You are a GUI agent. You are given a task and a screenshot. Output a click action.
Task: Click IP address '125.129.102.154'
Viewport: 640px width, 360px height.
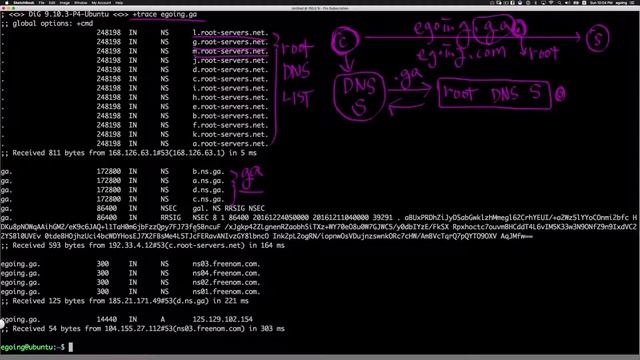pyautogui.click(x=222, y=319)
